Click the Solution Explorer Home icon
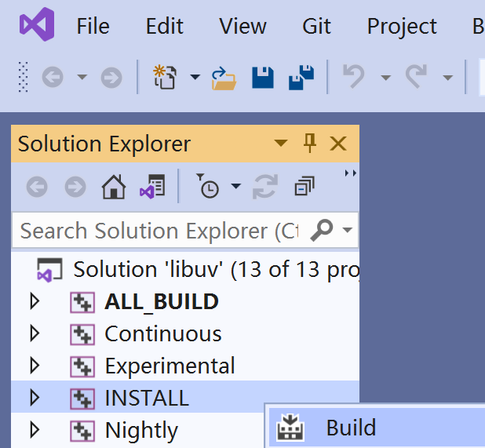The height and width of the screenshot is (448, 485). 114,187
